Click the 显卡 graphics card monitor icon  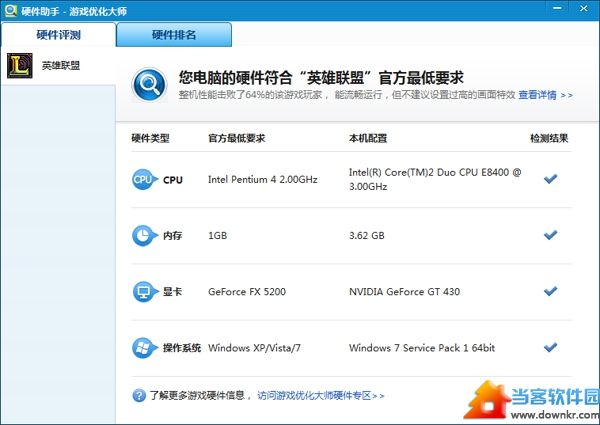142,292
